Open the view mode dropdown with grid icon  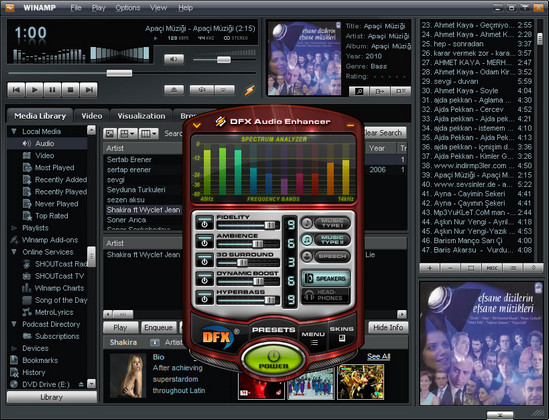click(127, 133)
